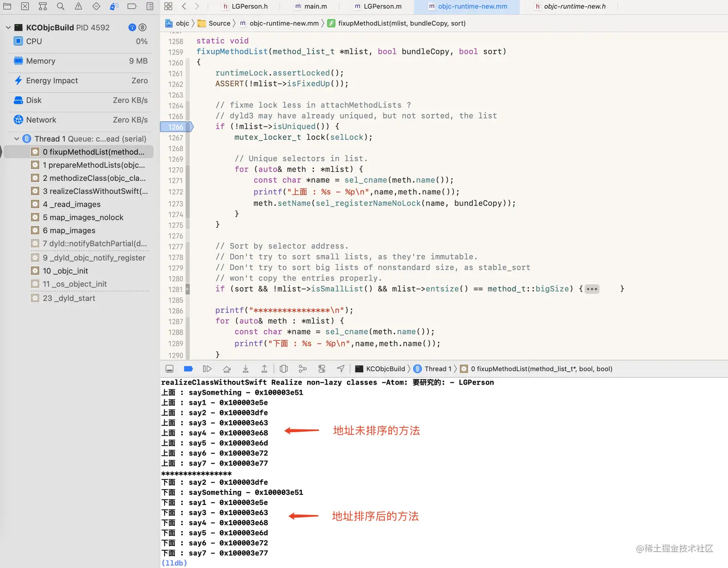Image resolution: width=728 pixels, height=568 pixels.
Task: Go back in editor history
Action: point(184,6)
